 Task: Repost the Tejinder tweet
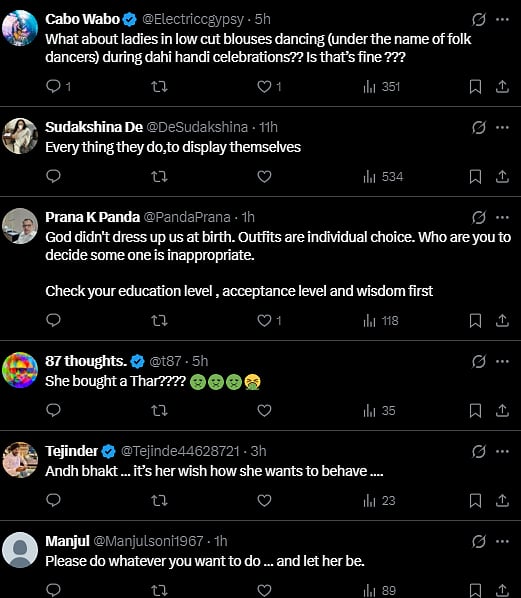(x=159, y=500)
